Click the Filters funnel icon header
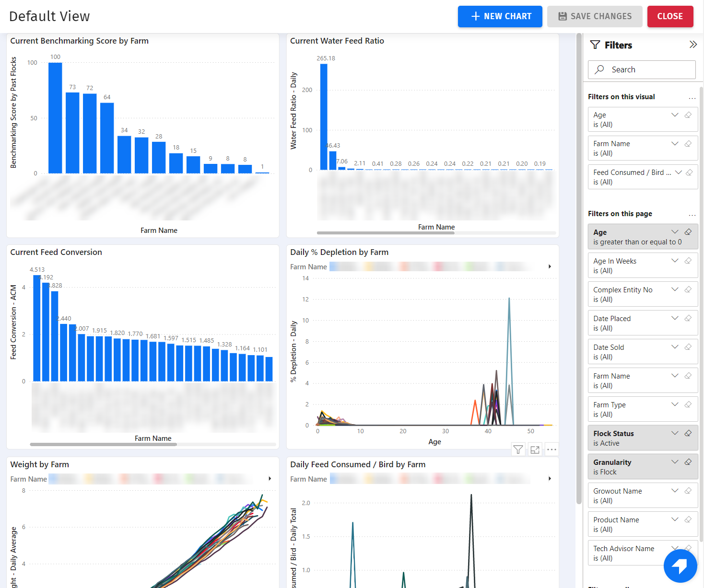 [595, 45]
